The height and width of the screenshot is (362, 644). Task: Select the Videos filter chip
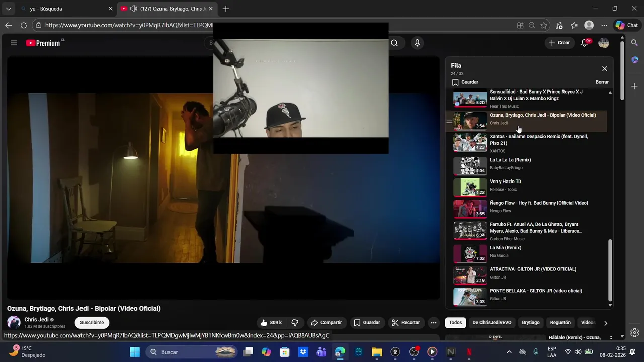click(588, 323)
